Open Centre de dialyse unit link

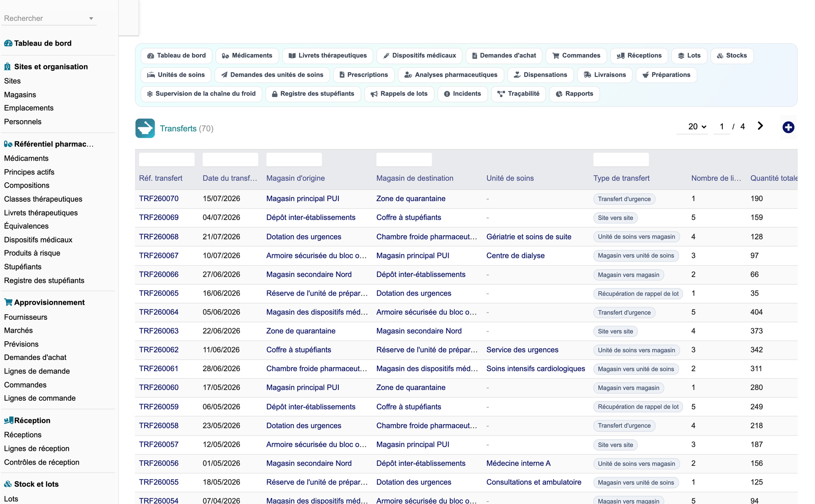pos(516,256)
